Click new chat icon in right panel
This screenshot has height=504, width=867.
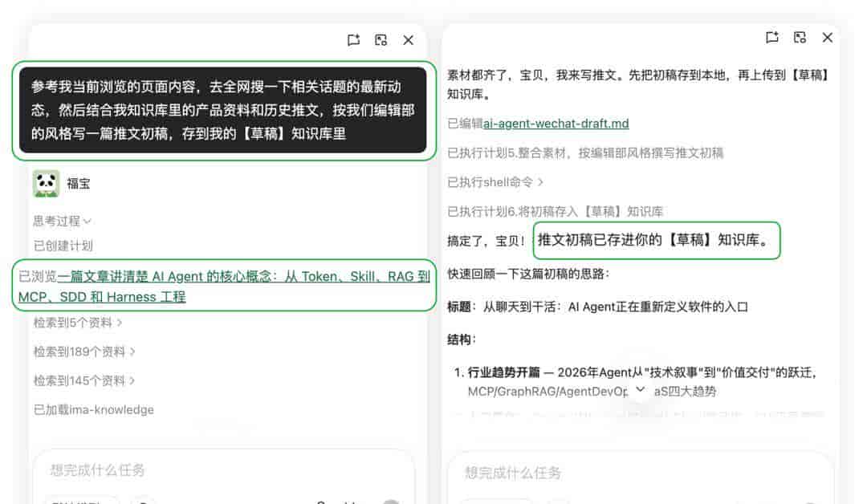pyautogui.click(x=772, y=37)
